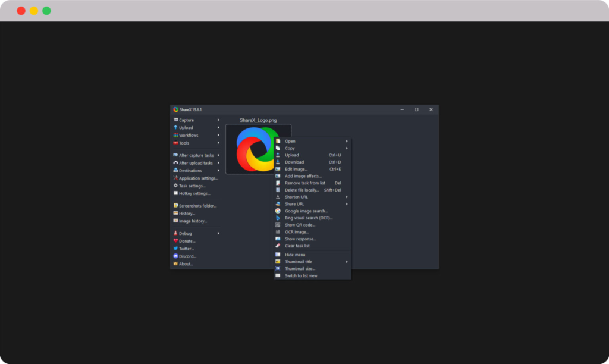Choose Delete file locally... in context menu
The image size is (609, 364).
(x=302, y=190)
